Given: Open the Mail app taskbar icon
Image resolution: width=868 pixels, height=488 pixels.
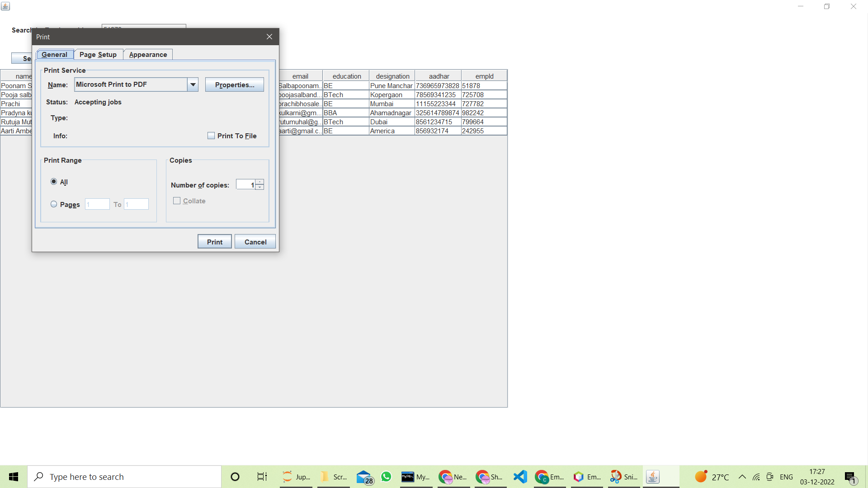Looking at the screenshot, I should tap(364, 477).
